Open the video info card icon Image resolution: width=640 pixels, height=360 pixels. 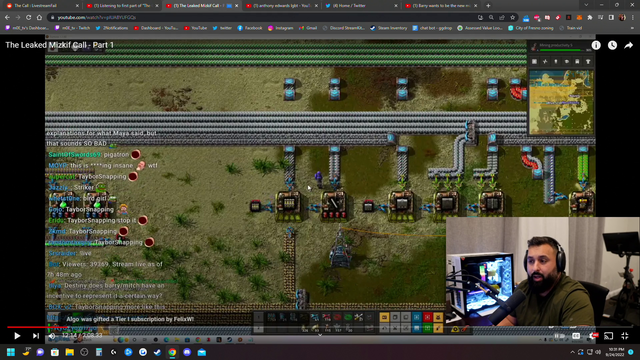[x=596, y=45]
